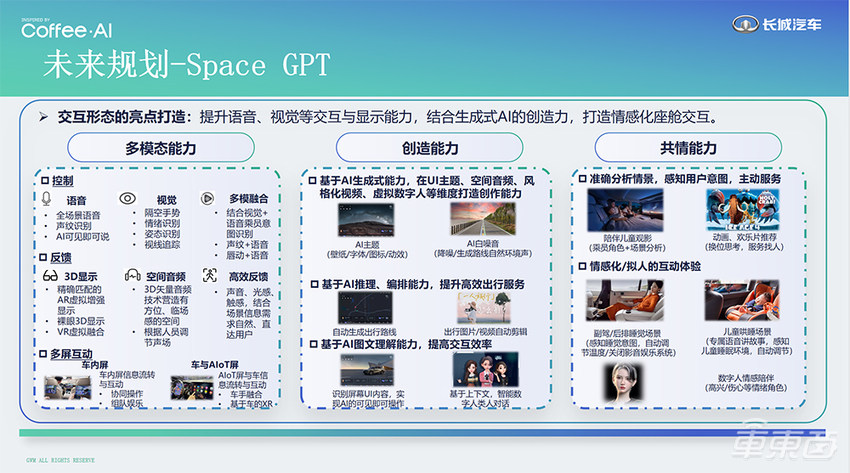Open the AI白噪音 road thumbnail
This screenshot has width=850, height=473.
click(483, 219)
